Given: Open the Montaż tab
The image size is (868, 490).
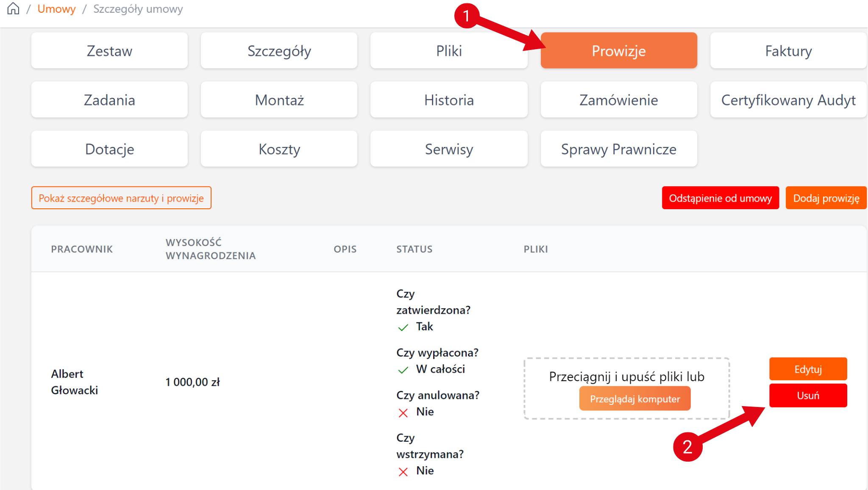Looking at the screenshot, I should click(x=279, y=100).
